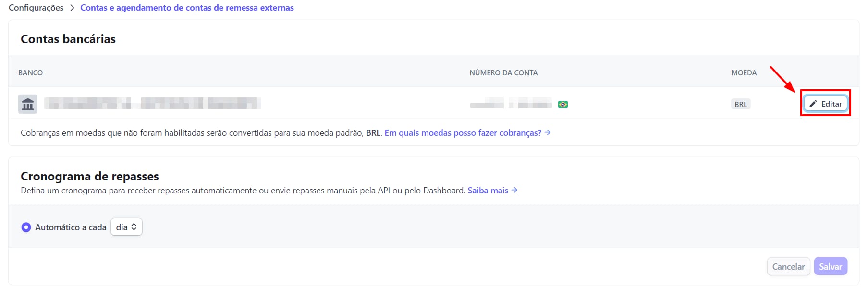Open the dia frequency dropdown

tap(126, 227)
